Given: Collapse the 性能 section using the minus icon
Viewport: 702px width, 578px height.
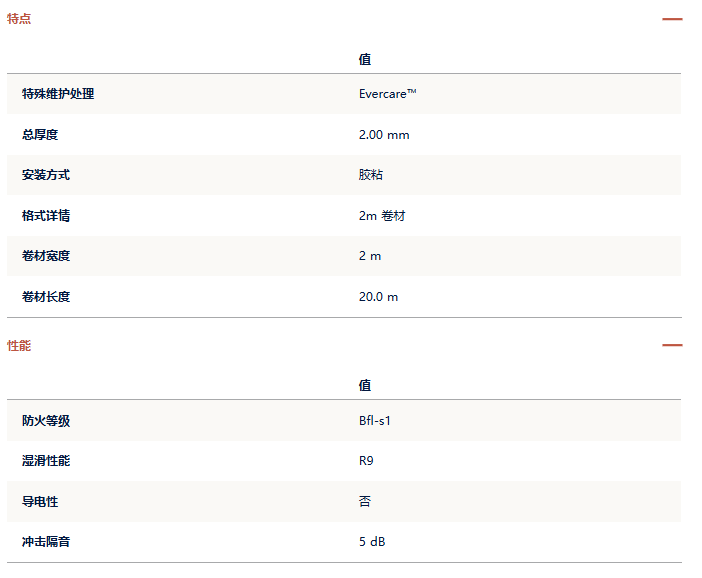Looking at the screenshot, I should click(672, 345).
